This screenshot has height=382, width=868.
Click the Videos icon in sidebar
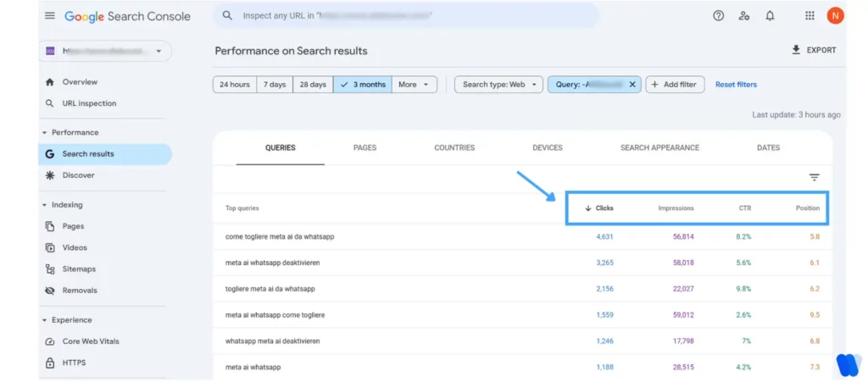click(x=50, y=247)
